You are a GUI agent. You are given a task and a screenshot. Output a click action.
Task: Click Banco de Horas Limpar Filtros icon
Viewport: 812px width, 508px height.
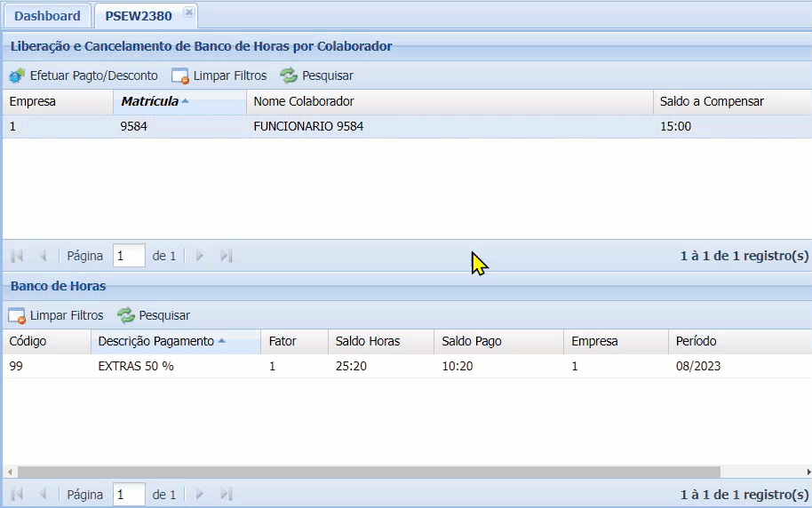pos(17,315)
